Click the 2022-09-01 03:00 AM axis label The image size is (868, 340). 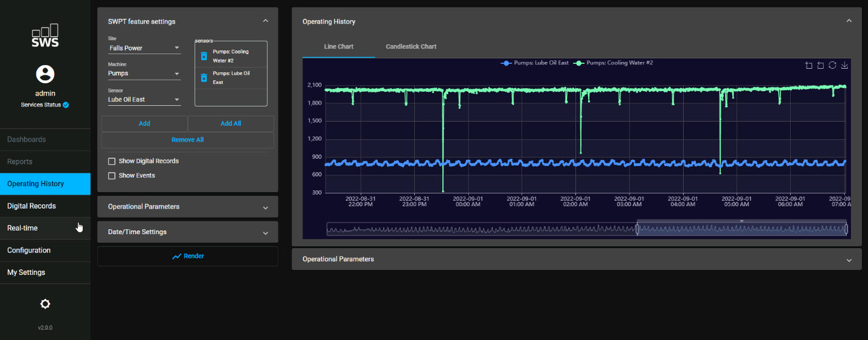point(630,201)
